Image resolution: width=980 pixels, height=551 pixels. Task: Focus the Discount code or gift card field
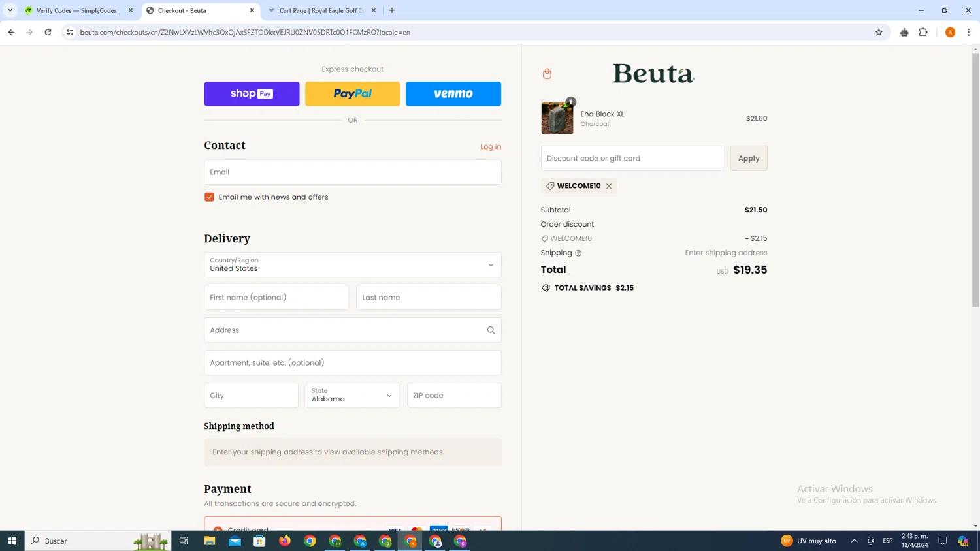coord(632,159)
